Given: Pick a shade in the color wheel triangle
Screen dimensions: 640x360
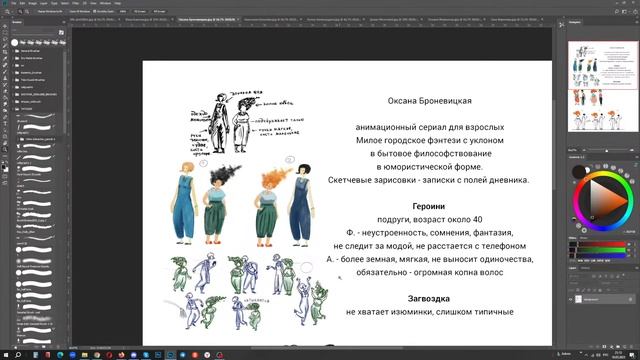Looking at the screenshot, I should tap(606, 200).
